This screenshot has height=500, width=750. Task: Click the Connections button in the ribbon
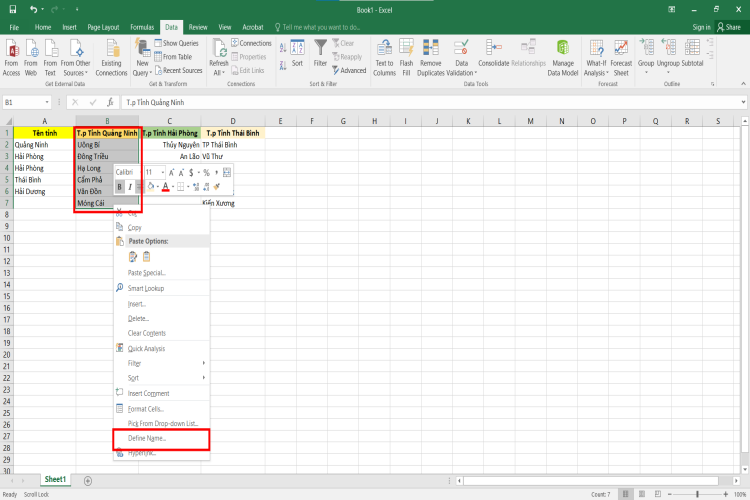pos(251,43)
